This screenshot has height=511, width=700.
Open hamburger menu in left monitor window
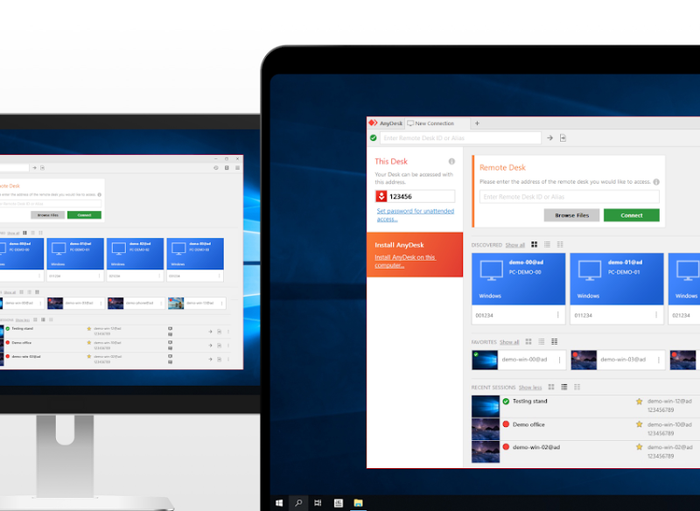(237, 168)
